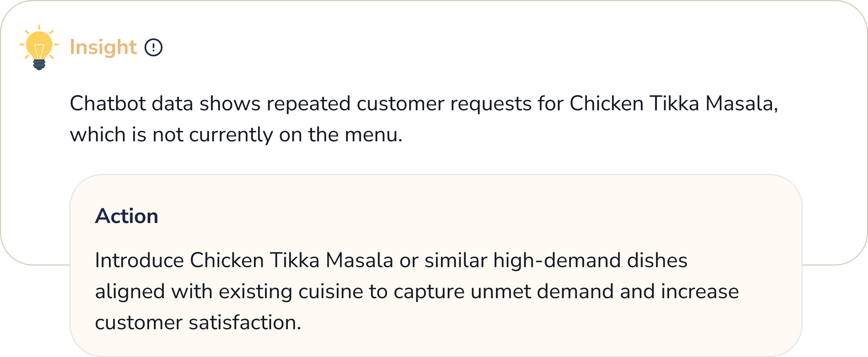Image resolution: width=868 pixels, height=357 pixels.
Task: Click the word "currently" in the insight
Action: tap(231, 134)
